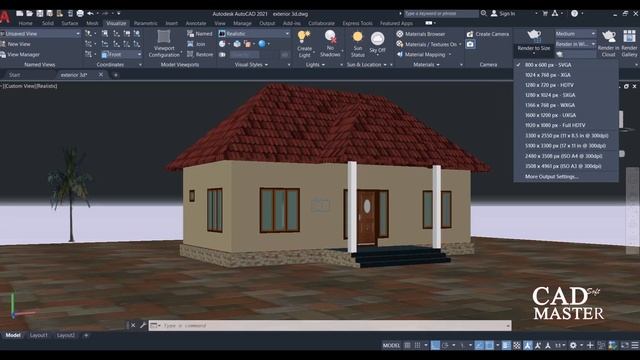The height and width of the screenshot is (360, 640).
Task: Switch to the Home ribbon tab
Action: pos(25,23)
